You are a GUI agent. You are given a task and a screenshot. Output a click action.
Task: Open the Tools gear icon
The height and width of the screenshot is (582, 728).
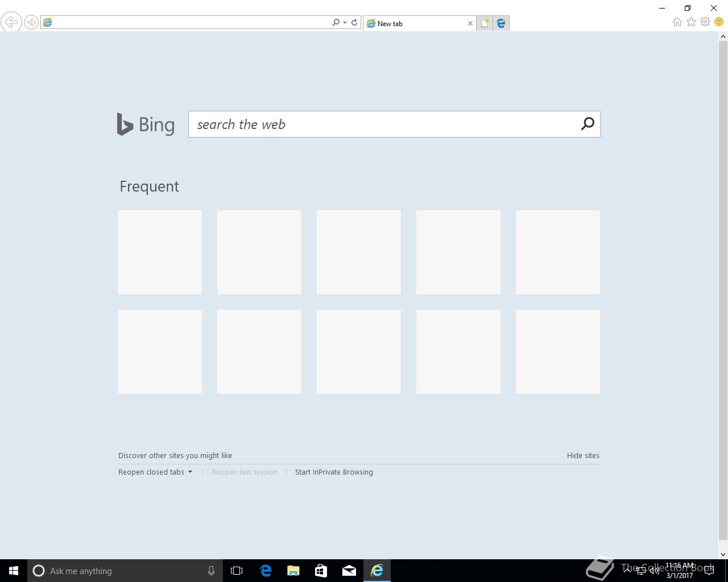(x=705, y=22)
